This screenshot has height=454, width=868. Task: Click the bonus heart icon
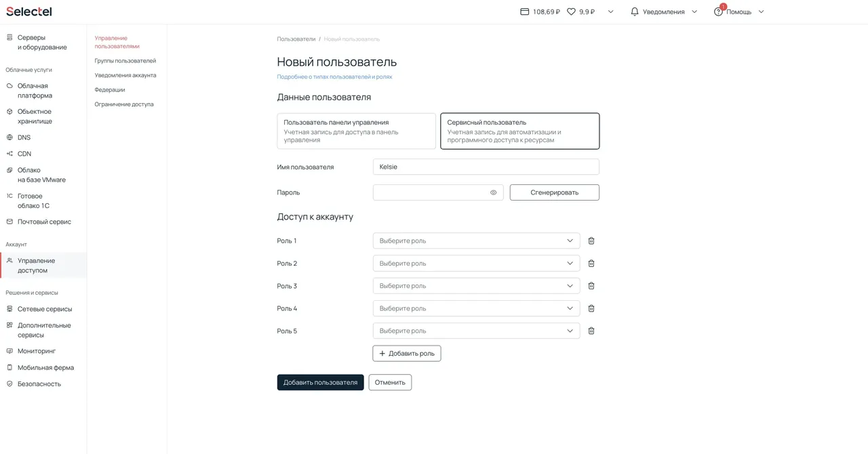pyautogui.click(x=571, y=12)
